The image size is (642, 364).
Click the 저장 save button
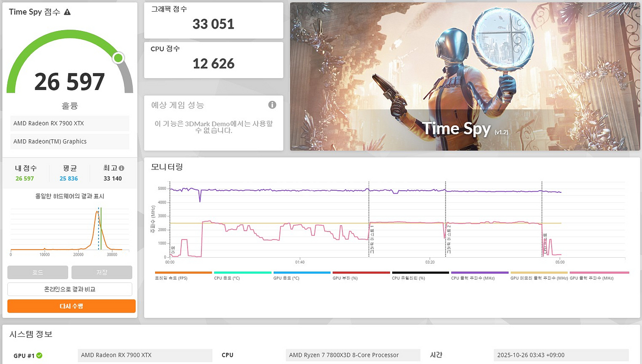point(102,272)
